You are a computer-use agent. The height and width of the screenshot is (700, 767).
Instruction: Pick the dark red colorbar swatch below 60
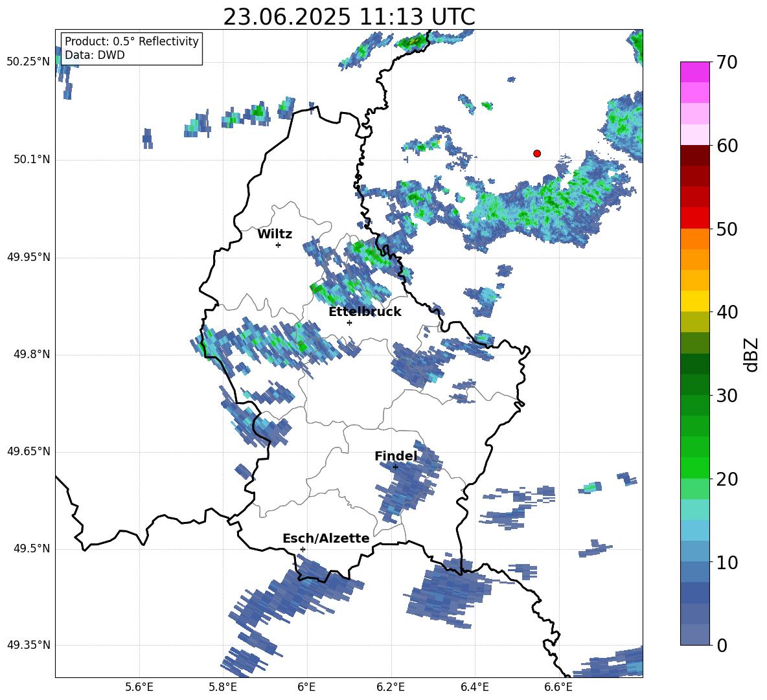694,155
